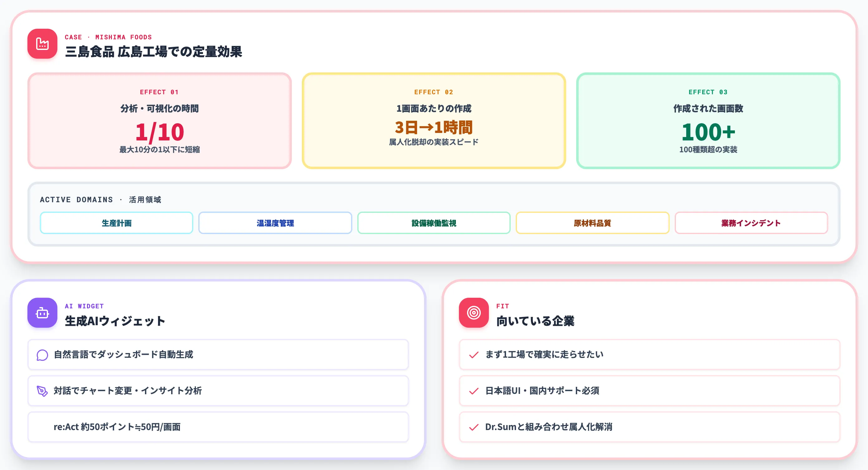Image resolution: width=868 pixels, height=470 pixels.
Task: Click the 最大10分の1以下に短縮 caption
Action: point(160,149)
